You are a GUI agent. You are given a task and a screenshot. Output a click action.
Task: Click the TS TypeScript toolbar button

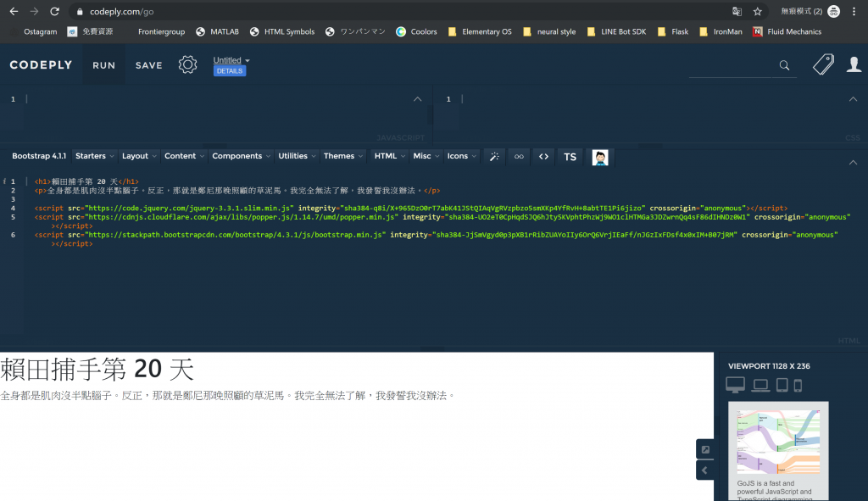click(570, 157)
